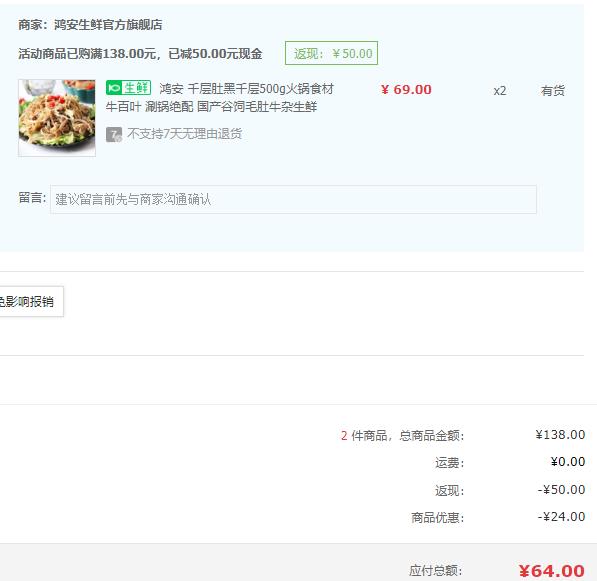
Task: Click the 总商品金额 ¥138.00 amount
Action: 560,434
